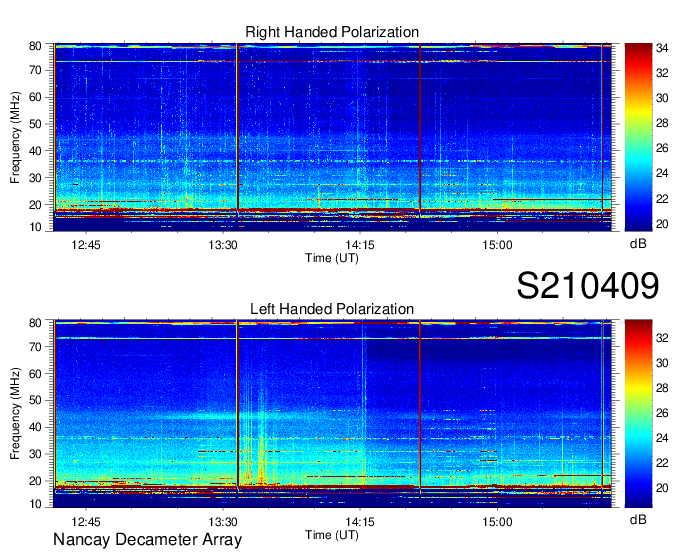Image resolution: width=680 pixels, height=552 pixels.
Task: Click the 40 MHz tick of the Left Handed plot
Action: pos(35,427)
